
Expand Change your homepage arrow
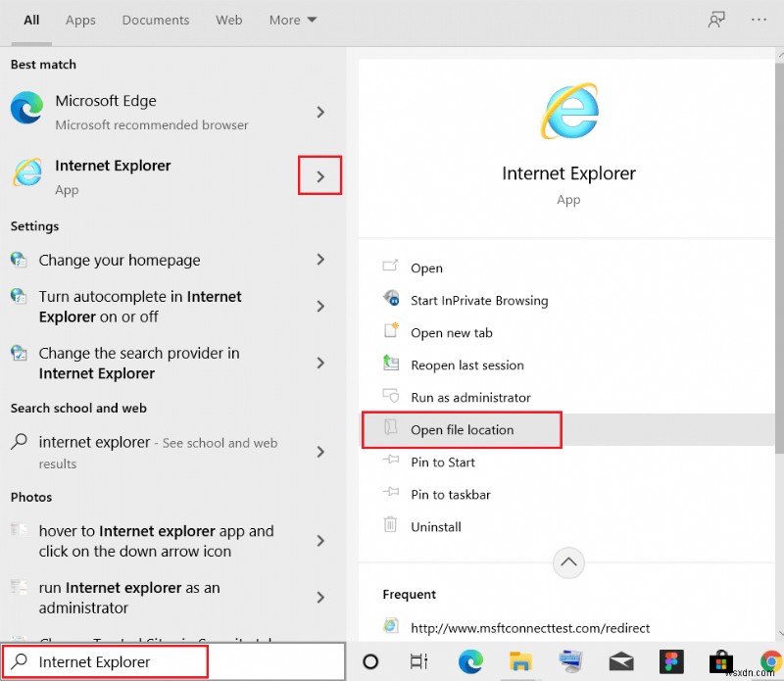pos(321,259)
